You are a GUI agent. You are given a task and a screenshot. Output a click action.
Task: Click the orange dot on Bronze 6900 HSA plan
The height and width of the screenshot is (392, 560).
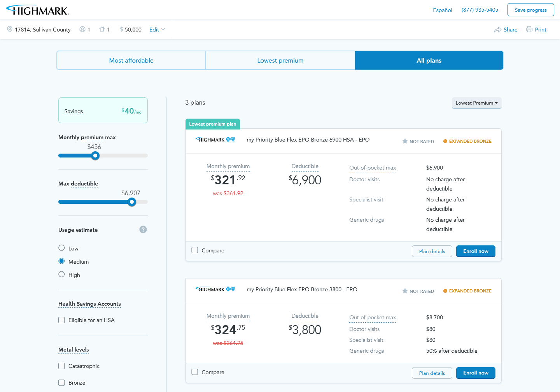(445, 141)
